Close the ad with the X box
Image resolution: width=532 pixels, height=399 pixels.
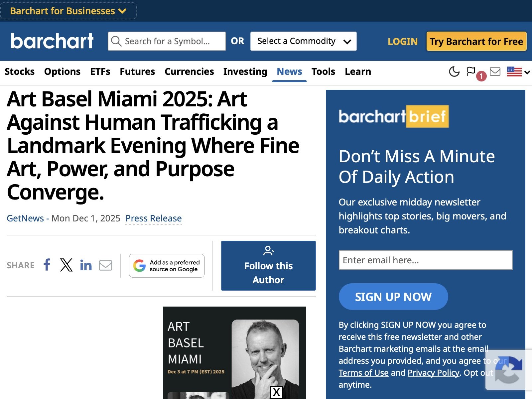[x=276, y=392]
